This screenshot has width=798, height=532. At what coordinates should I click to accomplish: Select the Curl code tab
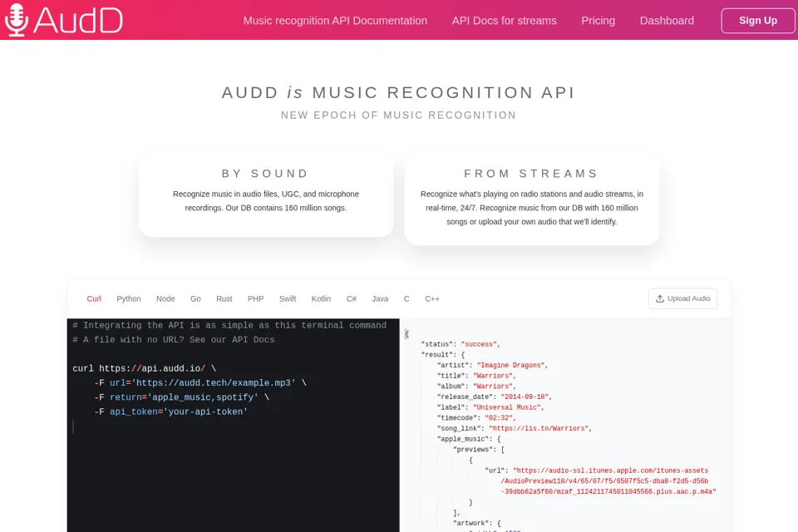[94, 299]
